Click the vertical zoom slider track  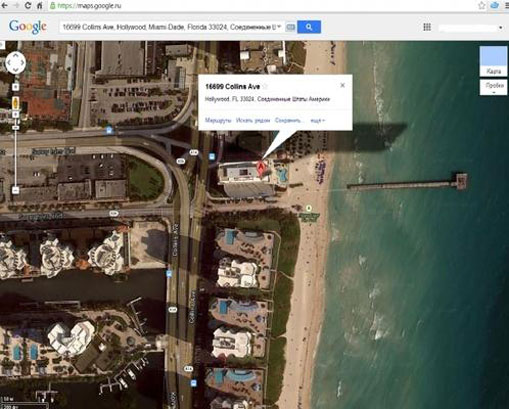16,157
